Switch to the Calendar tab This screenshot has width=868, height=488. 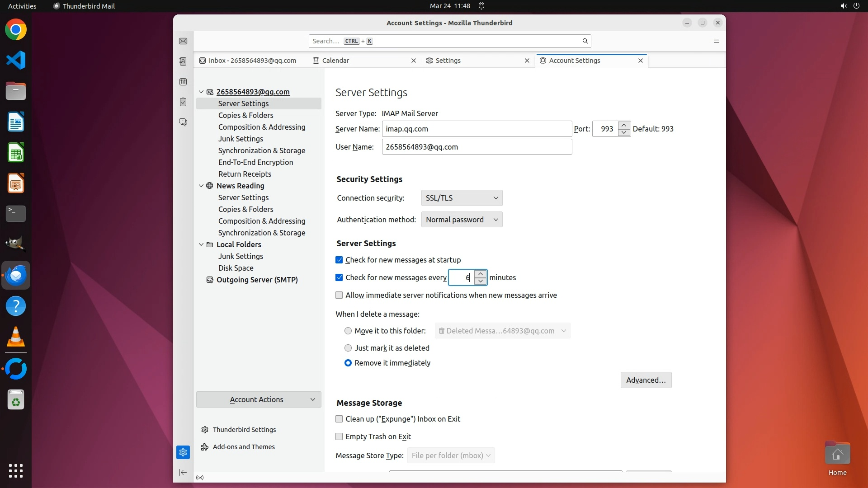(335, 61)
